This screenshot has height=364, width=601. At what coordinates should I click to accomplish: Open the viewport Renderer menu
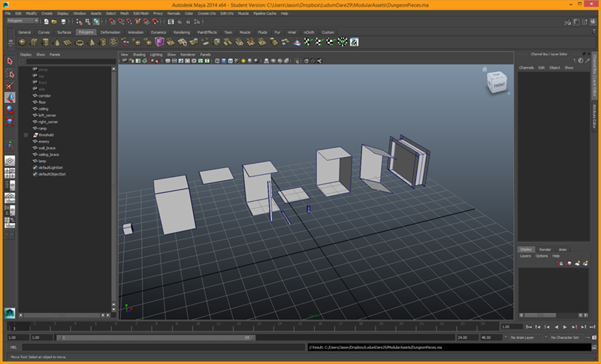(188, 55)
